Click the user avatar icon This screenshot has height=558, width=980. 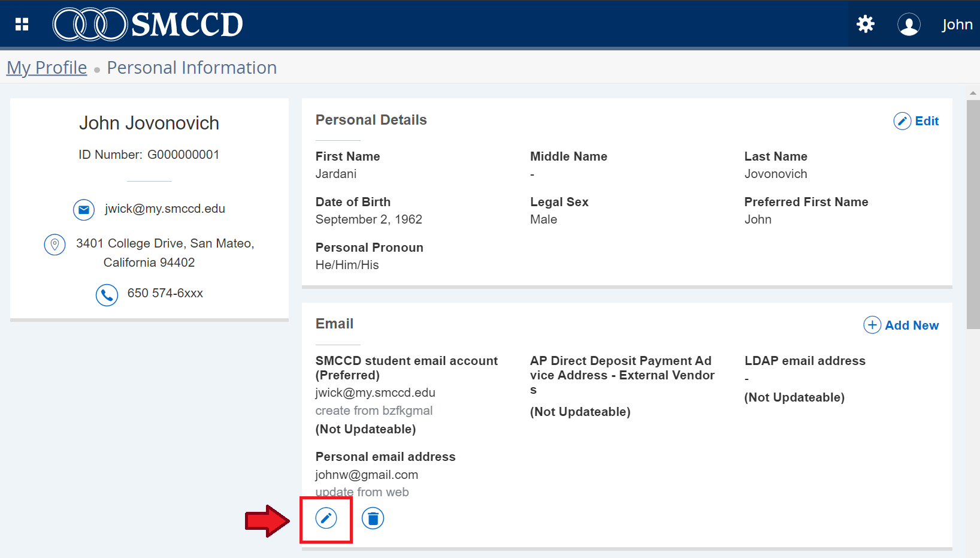(909, 25)
